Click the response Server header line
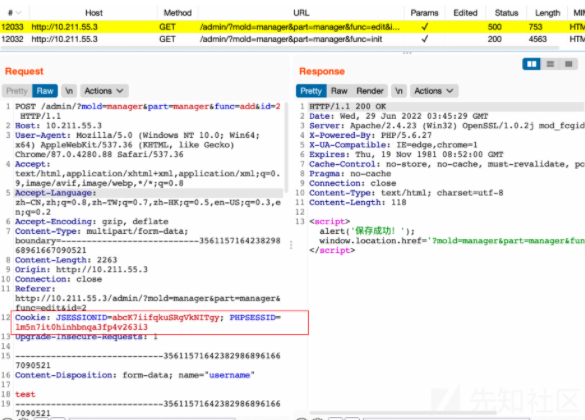This screenshot has height=420, width=585. point(446,126)
